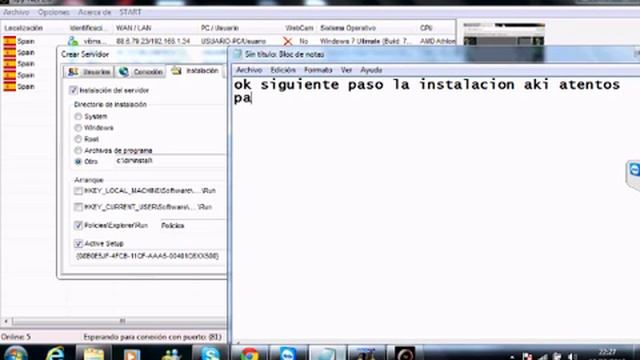Click the Usuarios tab people icon
The width and height of the screenshot is (640, 360).
tap(73, 72)
